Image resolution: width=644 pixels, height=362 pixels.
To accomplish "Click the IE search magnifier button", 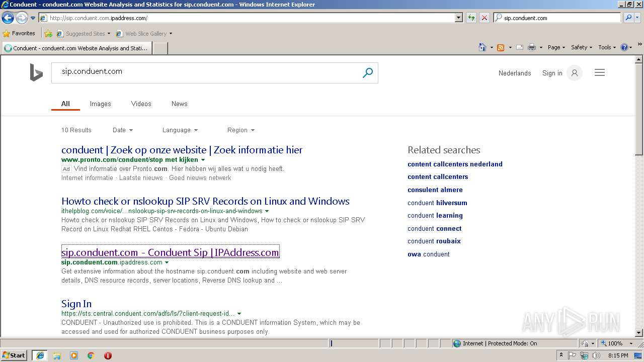I will pos(628,18).
